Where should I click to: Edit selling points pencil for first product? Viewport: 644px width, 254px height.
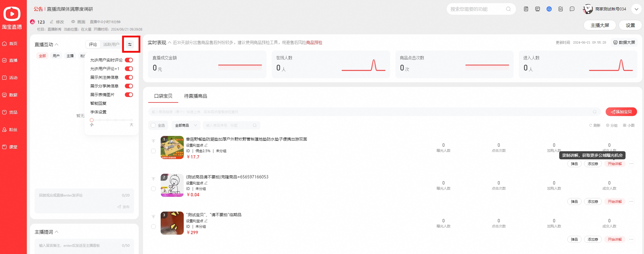click(x=206, y=145)
